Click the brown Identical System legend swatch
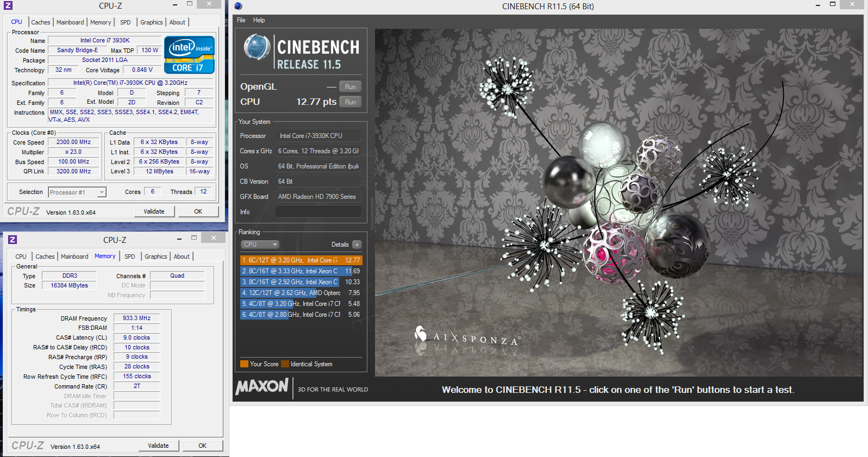Screen dimensions: 868x457 coord(285,364)
